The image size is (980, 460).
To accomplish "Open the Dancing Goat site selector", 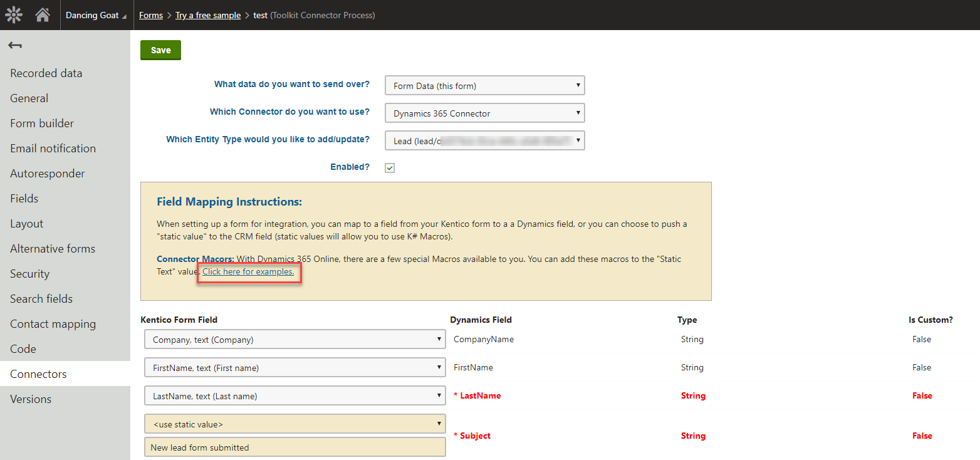I will pyautogui.click(x=95, y=14).
